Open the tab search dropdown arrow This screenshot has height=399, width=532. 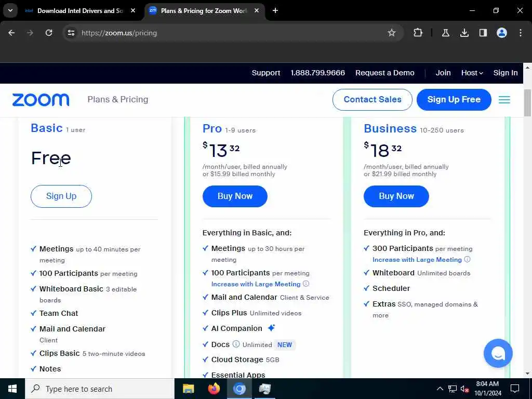[x=10, y=10]
